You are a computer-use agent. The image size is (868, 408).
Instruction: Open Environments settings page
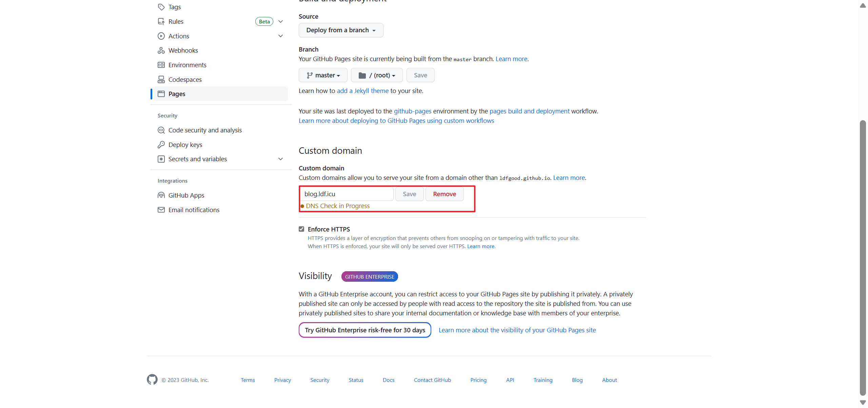[x=221, y=65]
